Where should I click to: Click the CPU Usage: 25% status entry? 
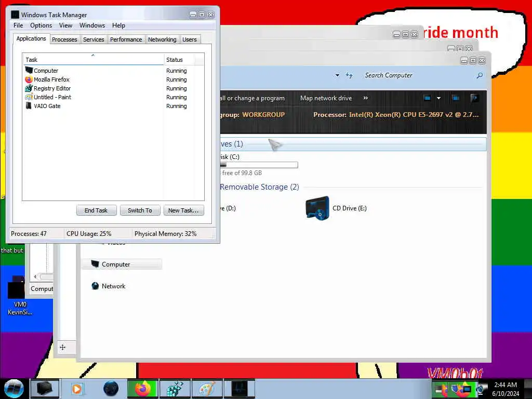tap(89, 234)
